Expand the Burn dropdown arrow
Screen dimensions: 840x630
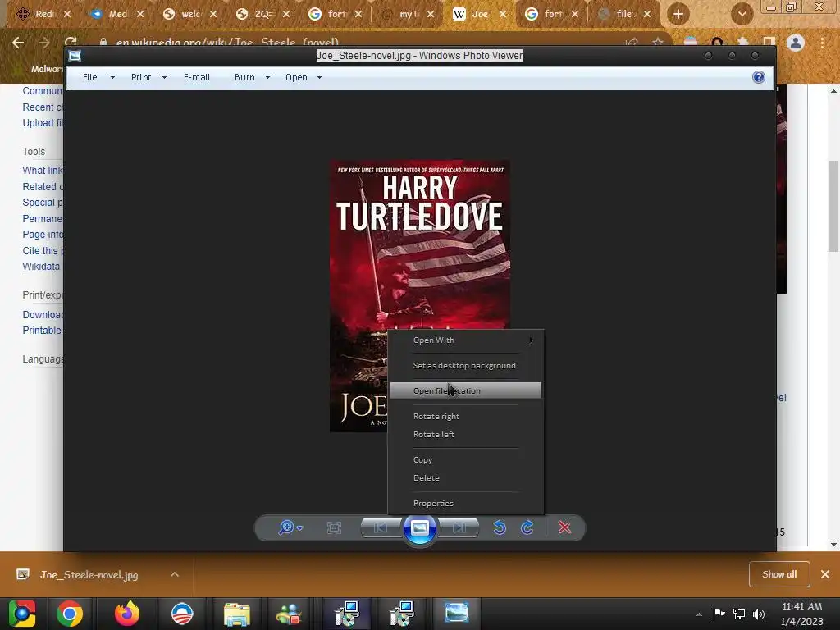pyautogui.click(x=268, y=78)
